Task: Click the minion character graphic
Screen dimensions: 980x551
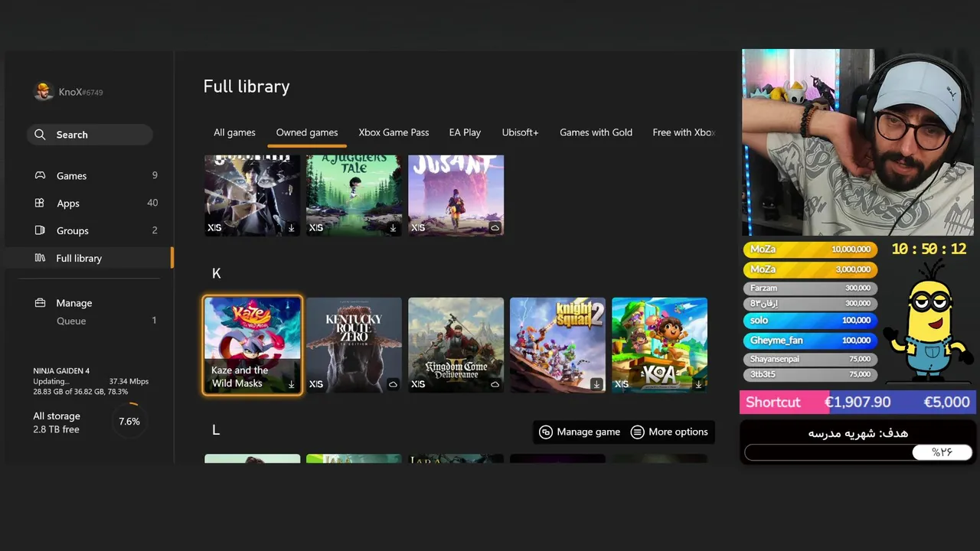Action: (x=927, y=321)
